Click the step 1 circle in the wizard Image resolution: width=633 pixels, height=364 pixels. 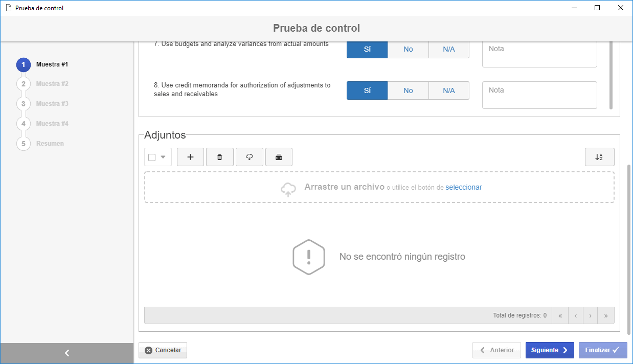[x=24, y=65]
